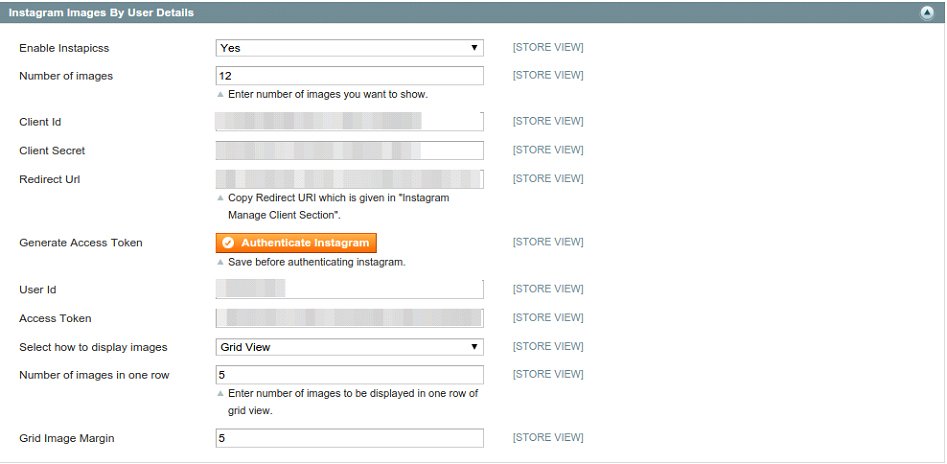This screenshot has width=947, height=464.
Task: Click the User Id label
Action: (x=37, y=289)
